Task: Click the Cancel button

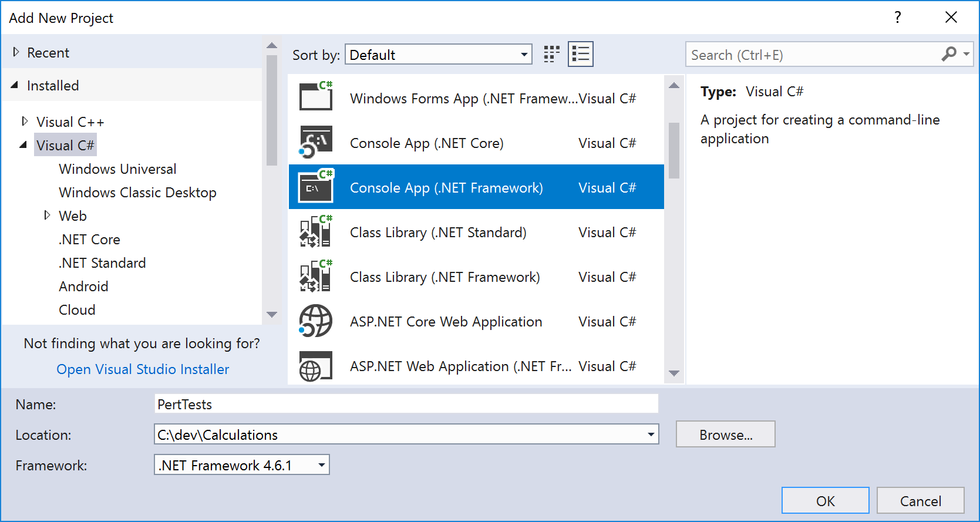Action: click(920, 501)
